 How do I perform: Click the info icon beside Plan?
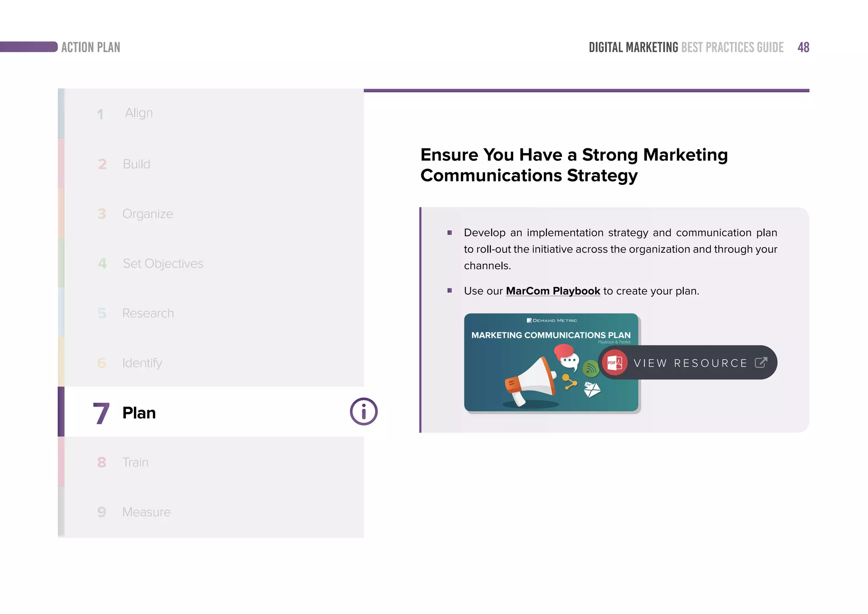[x=364, y=411]
